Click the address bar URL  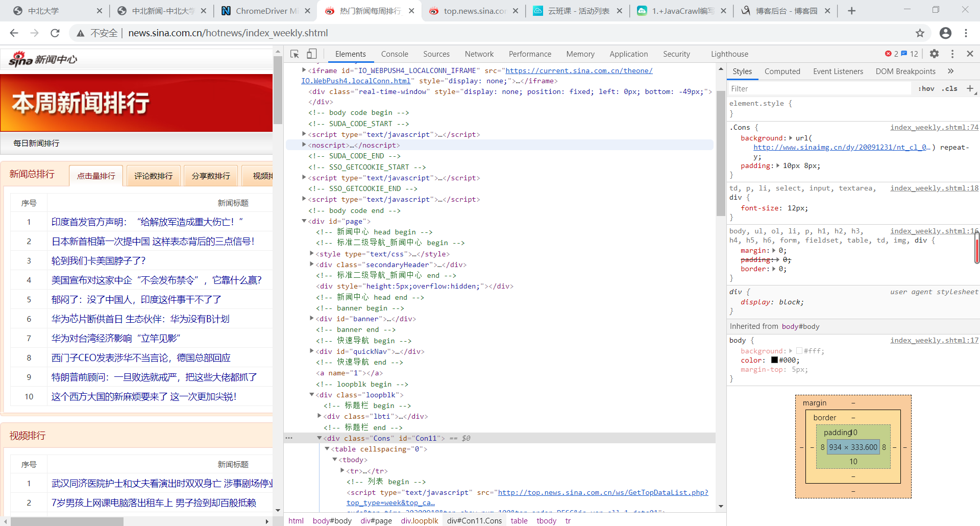point(228,33)
